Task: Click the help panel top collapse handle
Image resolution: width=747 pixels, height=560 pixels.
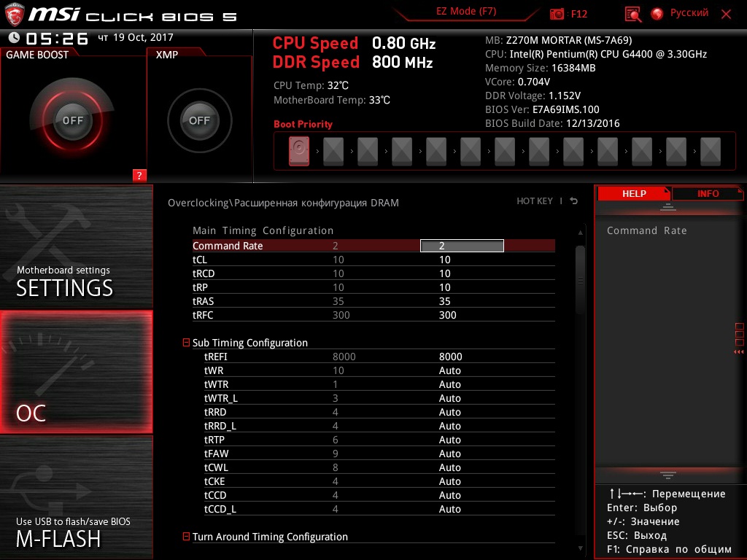Action: coord(668,206)
